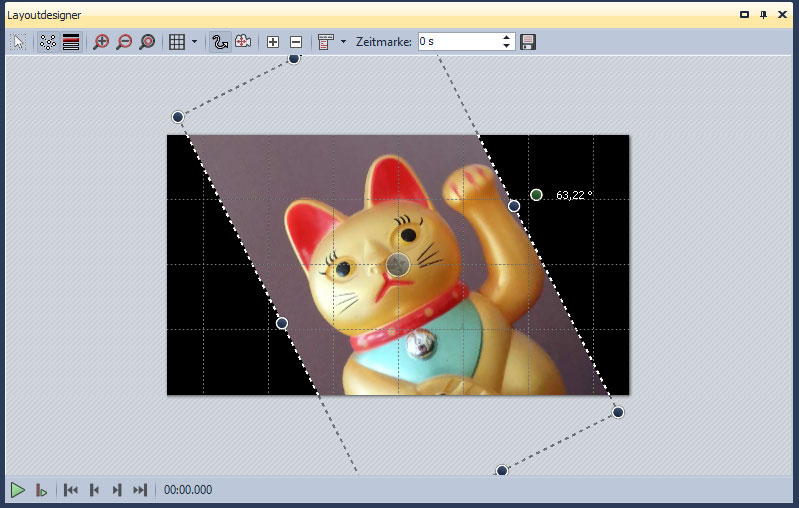Toggle the motion path tool
The width and height of the screenshot is (799, 508).
click(220, 42)
